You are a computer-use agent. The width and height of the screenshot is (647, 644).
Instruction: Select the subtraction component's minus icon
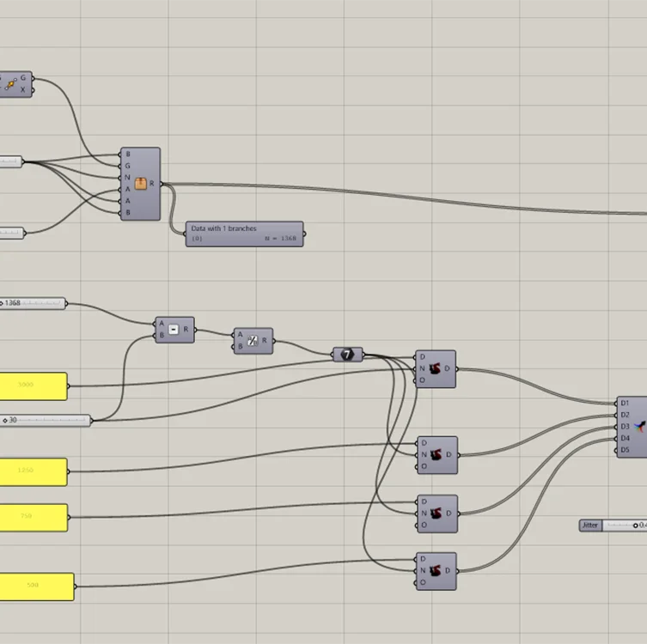click(174, 330)
